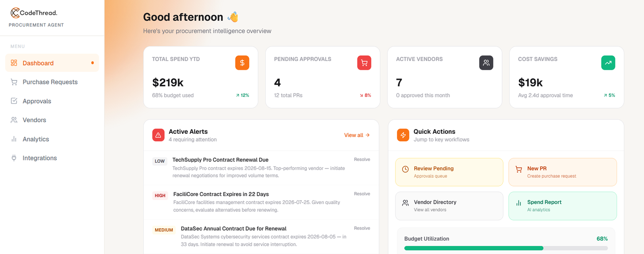Click the dark Active Vendors people icon
The image size is (644, 254).
tap(486, 63)
